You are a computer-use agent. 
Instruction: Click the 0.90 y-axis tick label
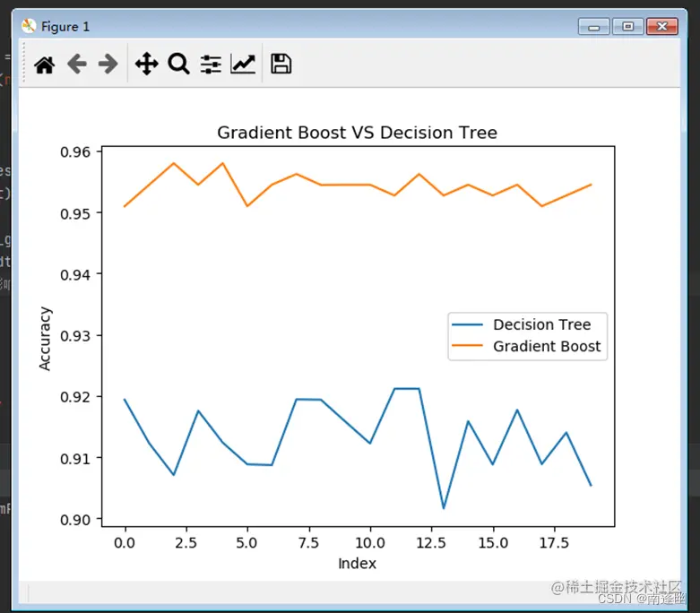[75, 520]
